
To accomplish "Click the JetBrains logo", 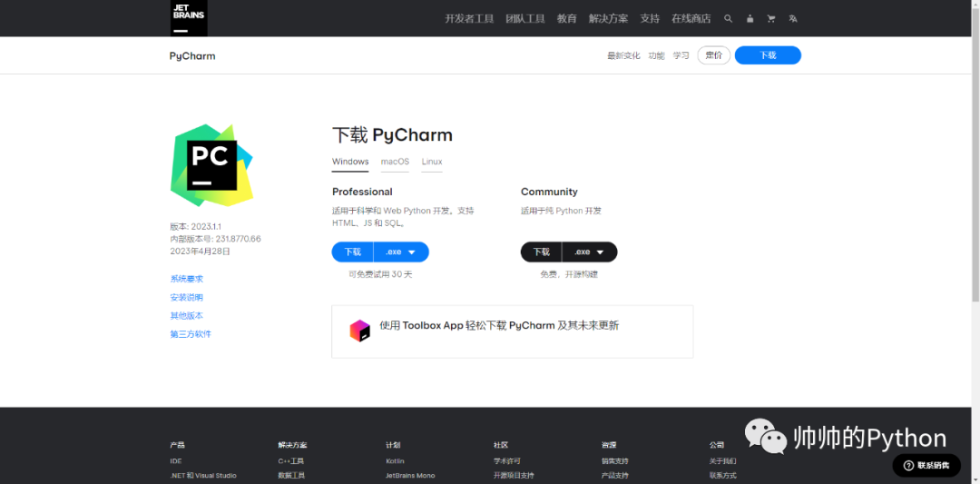I will pos(188,18).
